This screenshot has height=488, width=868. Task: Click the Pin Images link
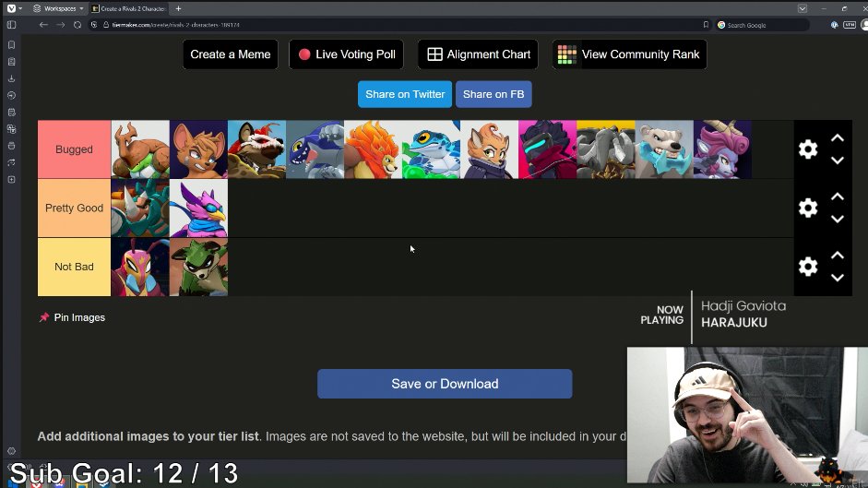point(73,317)
